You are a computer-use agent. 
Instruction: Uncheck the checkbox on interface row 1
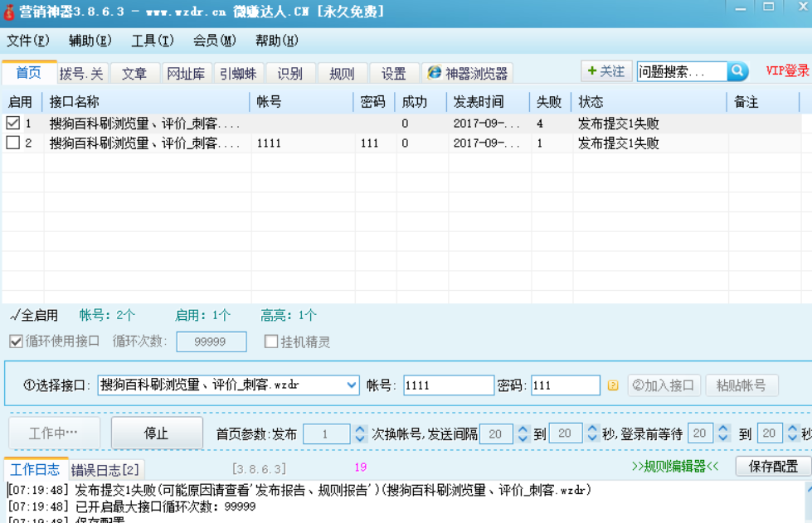[x=11, y=122]
